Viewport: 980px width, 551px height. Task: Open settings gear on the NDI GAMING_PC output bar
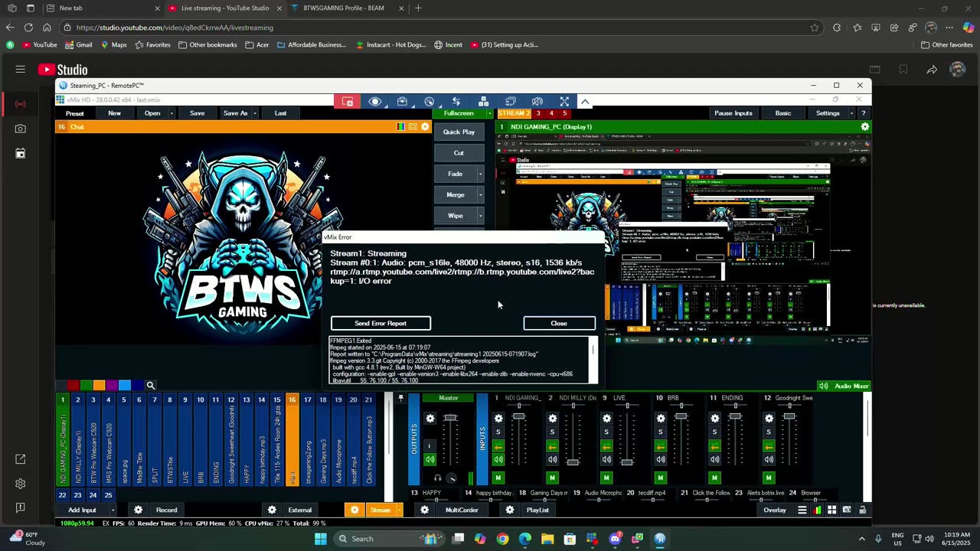tap(865, 126)
